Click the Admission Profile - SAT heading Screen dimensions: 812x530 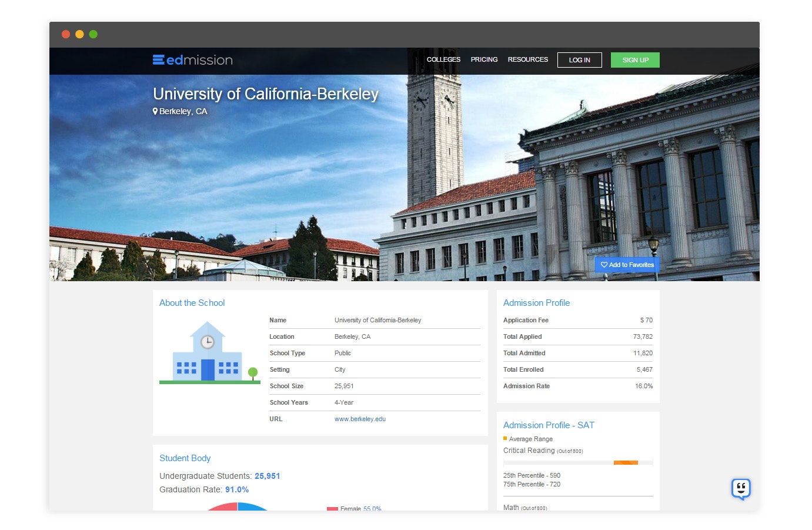coord(549,425)
